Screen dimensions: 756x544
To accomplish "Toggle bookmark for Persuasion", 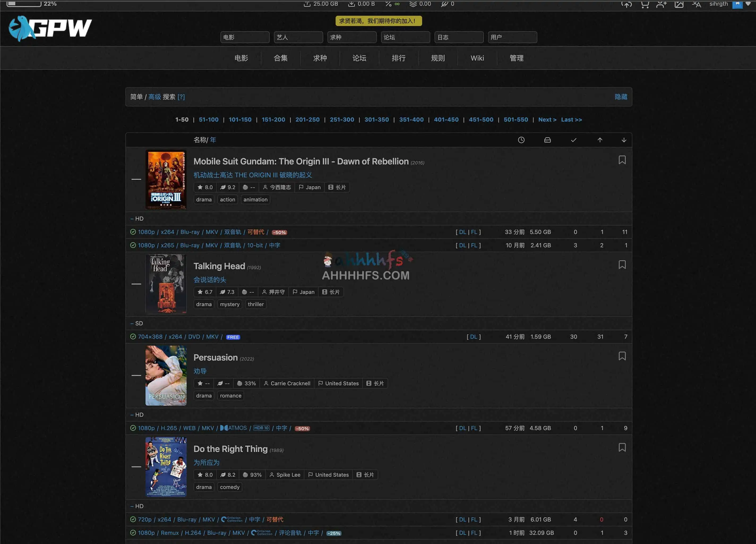I will tap(622, 356).
